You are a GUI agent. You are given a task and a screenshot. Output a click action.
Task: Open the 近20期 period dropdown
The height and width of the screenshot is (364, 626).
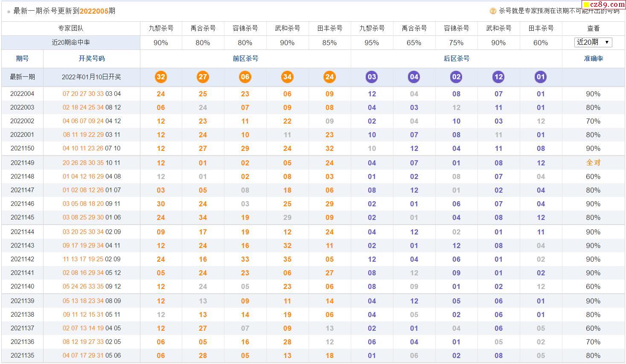(593, 42)
